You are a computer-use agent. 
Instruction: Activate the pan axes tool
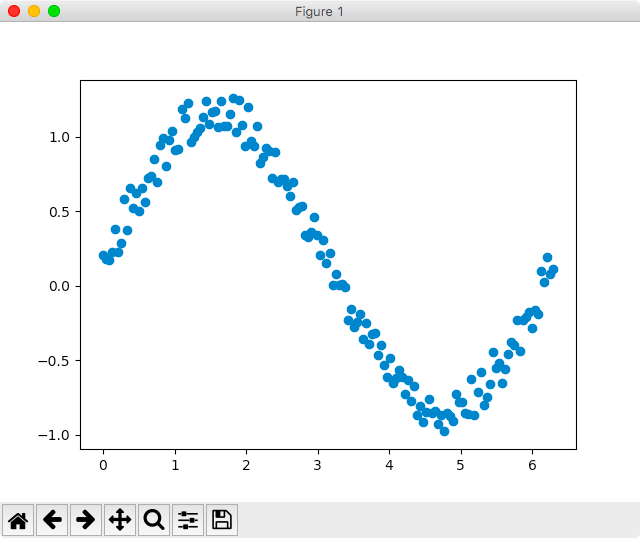point(120,520)
